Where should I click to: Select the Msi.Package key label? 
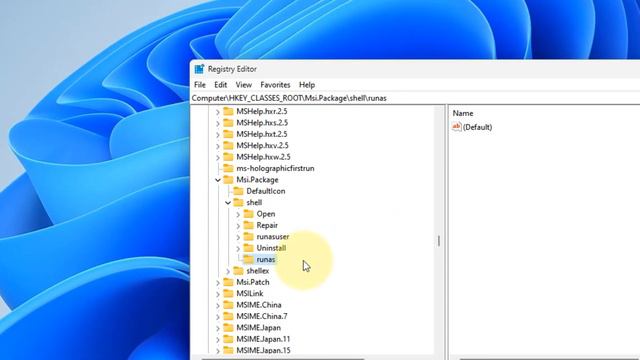tap(257, 180)
